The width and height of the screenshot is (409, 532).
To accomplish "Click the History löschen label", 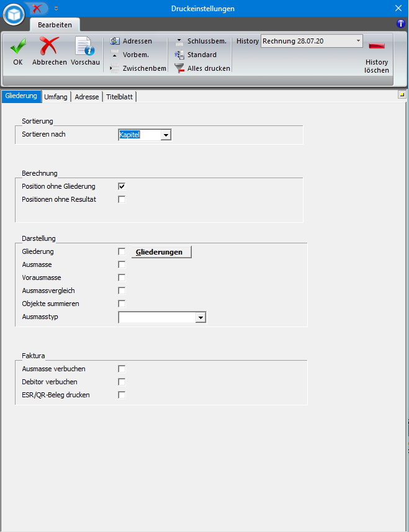I will (377, 66).
